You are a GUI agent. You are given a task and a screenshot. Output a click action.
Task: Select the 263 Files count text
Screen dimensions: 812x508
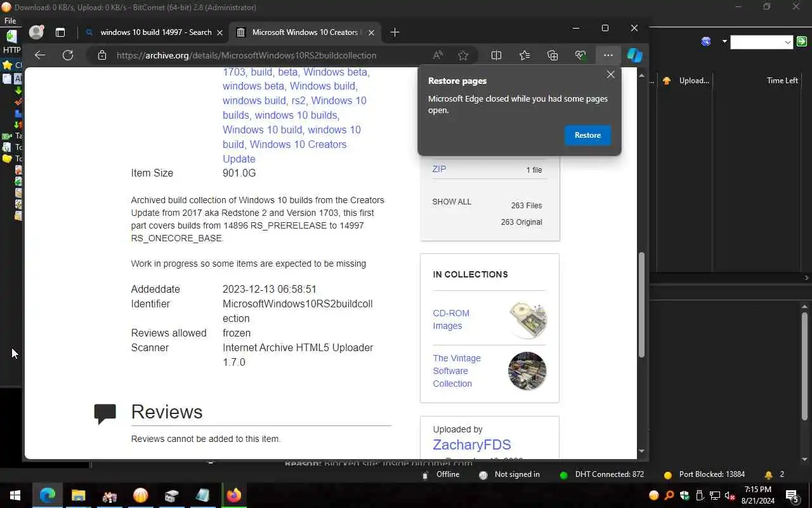tap(527, 206)
